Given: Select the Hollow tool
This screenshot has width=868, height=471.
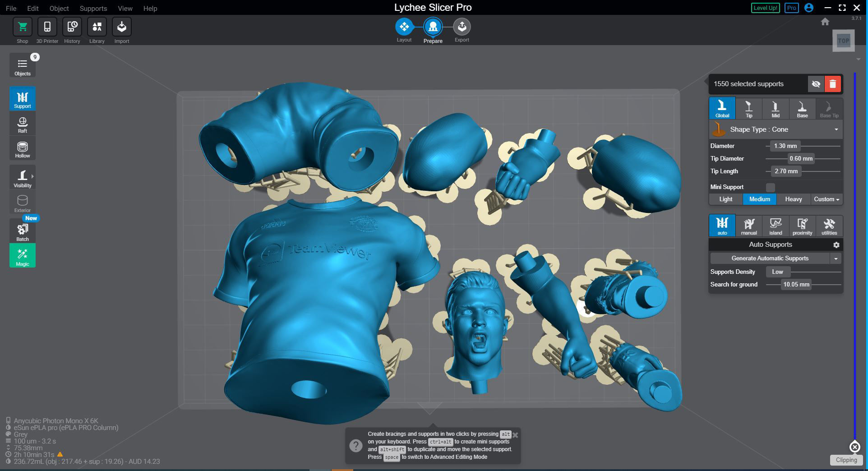Looking at the screenshot, I should pyautogui.click(x=22, y=148).
